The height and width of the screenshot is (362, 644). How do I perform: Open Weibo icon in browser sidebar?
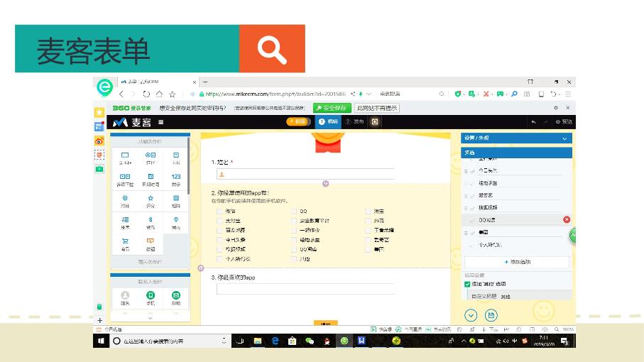pos(99,141)
